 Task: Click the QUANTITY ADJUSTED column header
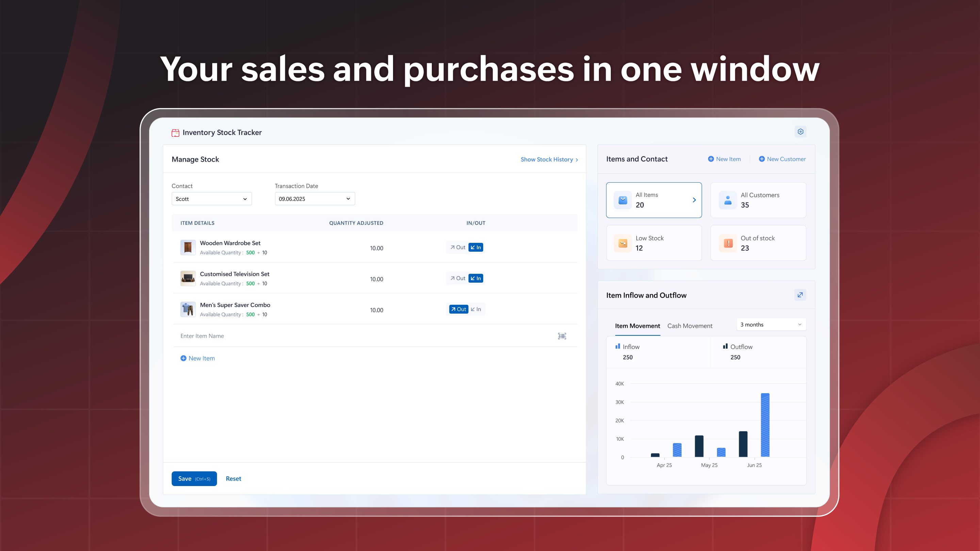pyautogui.click(x=356, y=223)
